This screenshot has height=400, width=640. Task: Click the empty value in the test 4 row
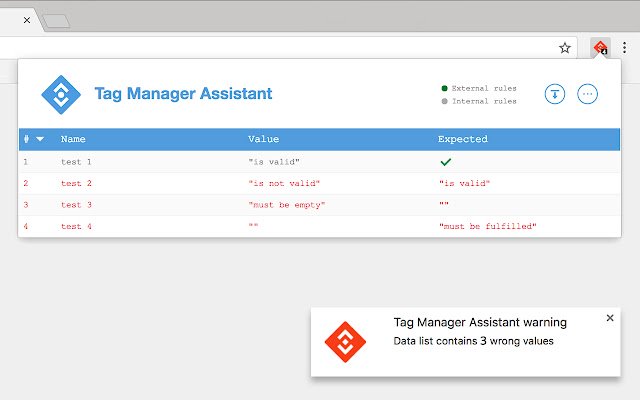click(x=253, y=225)
